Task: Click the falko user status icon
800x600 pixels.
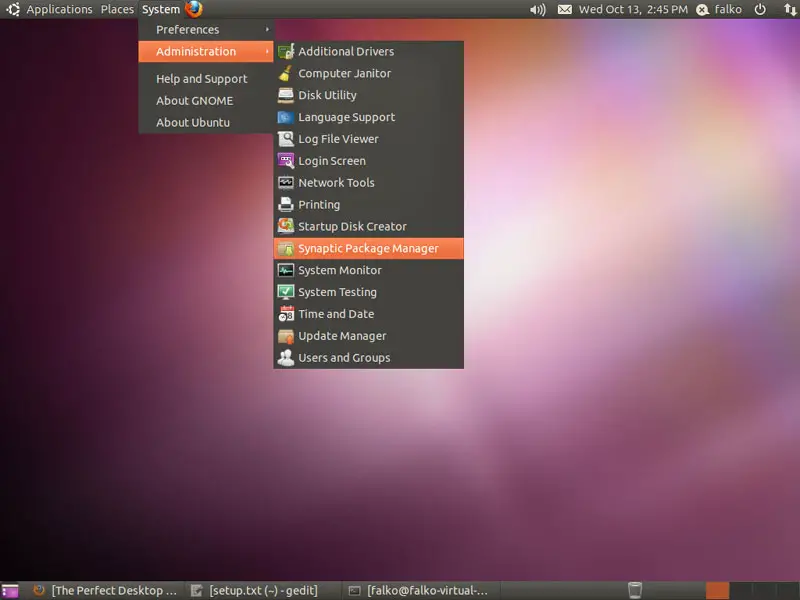Action: coord(703,10)
